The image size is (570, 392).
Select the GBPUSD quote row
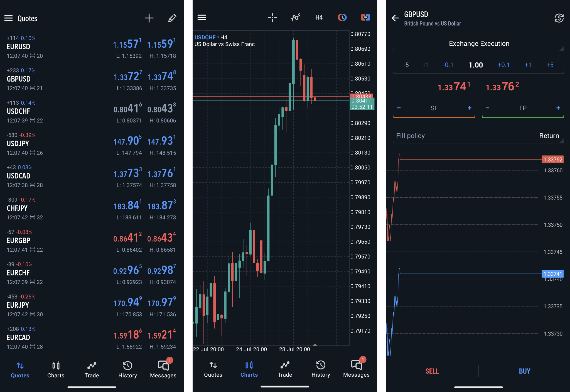92,79
